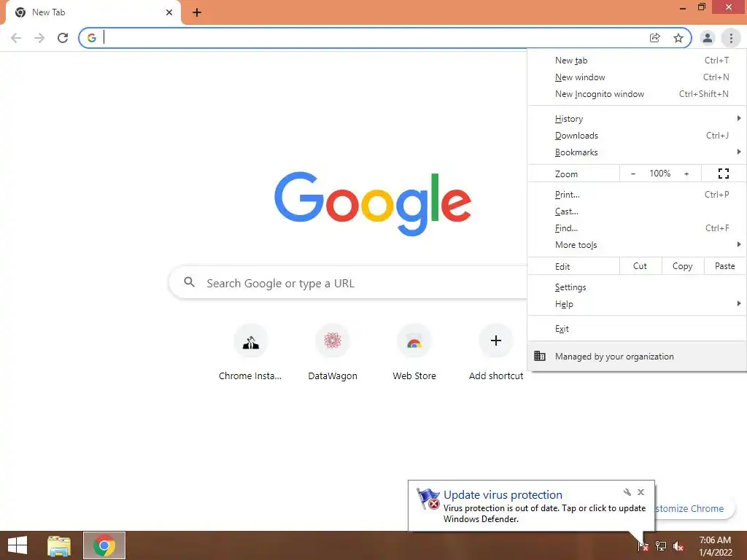Increase zoom with plus button
The width and height of the screenshot is (747, 560).
tap(686, 174)
